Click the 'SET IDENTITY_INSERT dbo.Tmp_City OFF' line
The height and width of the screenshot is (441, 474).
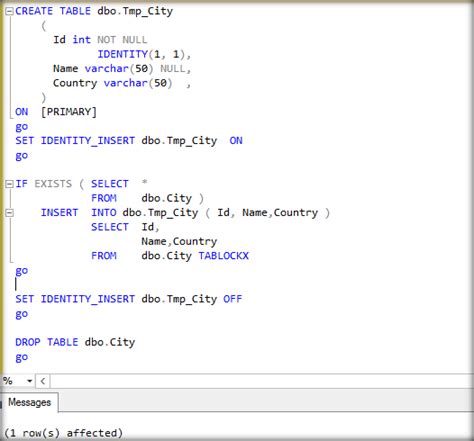[129, 299]
